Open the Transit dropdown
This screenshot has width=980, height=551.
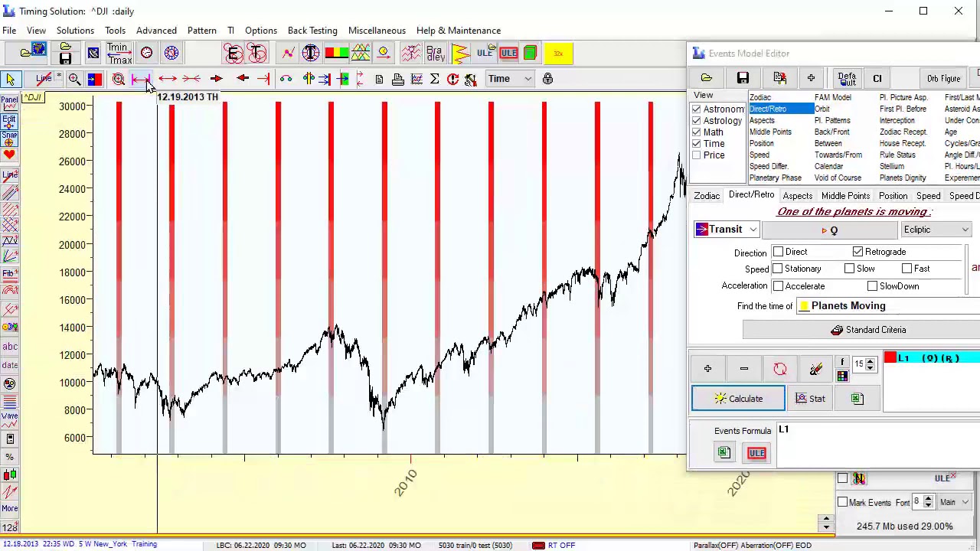coord(726,230)
